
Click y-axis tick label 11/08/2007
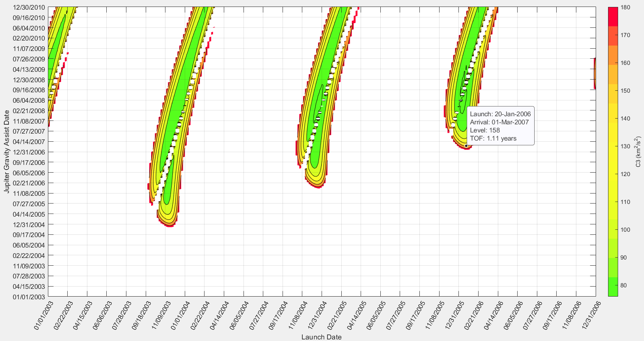pyautogui.click(x=29, y=121)
